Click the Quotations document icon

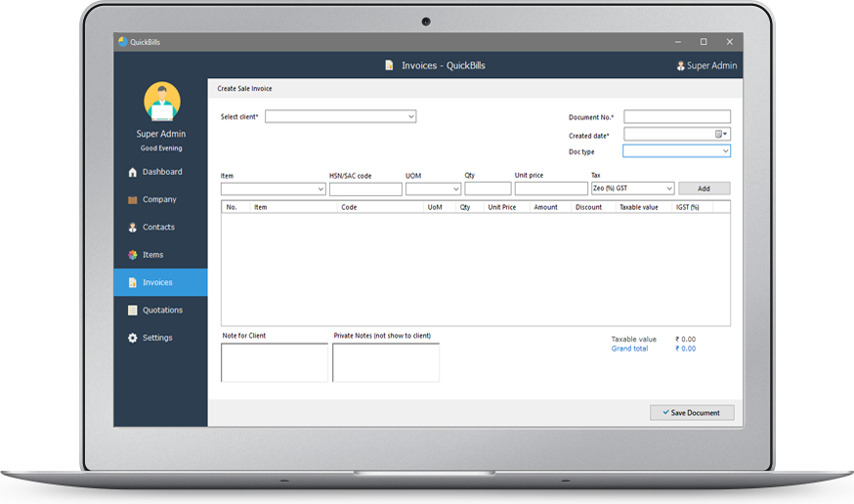tap(132, 311)
